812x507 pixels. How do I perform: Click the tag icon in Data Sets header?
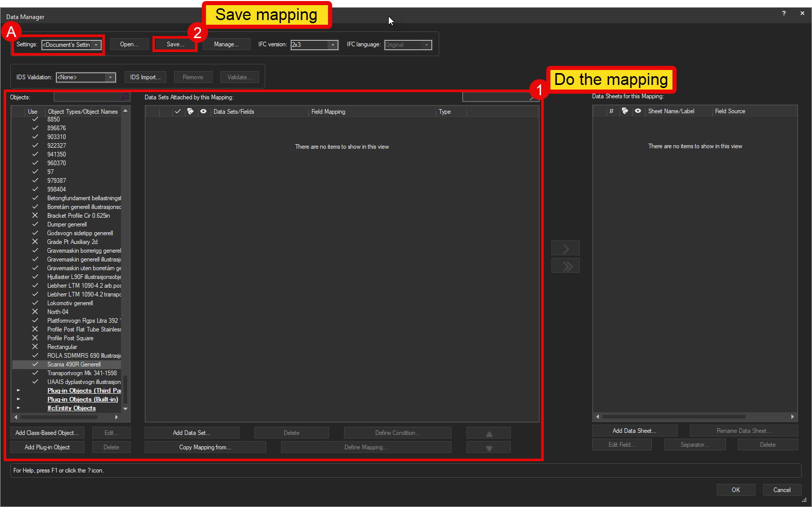tap(191, 111)
